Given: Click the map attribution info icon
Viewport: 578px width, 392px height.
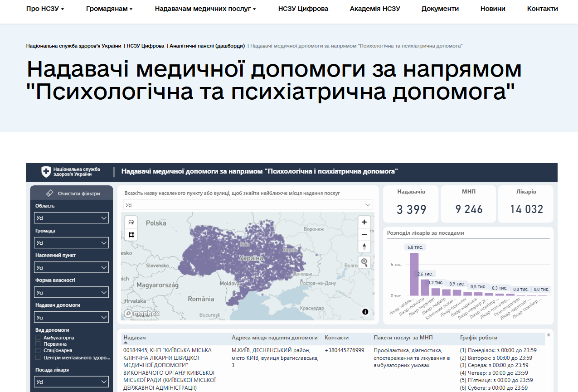Looking at the screenshot, I should click(365, 312).
